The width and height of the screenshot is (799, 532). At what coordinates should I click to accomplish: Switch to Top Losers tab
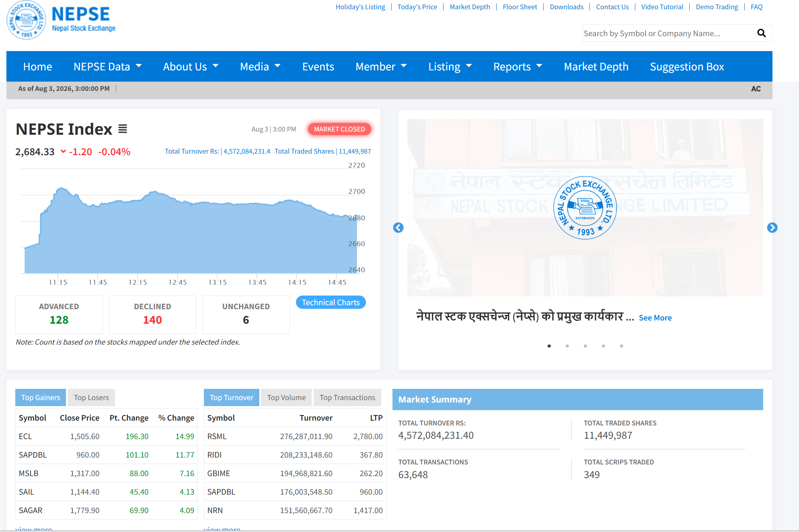coord(91,397)
